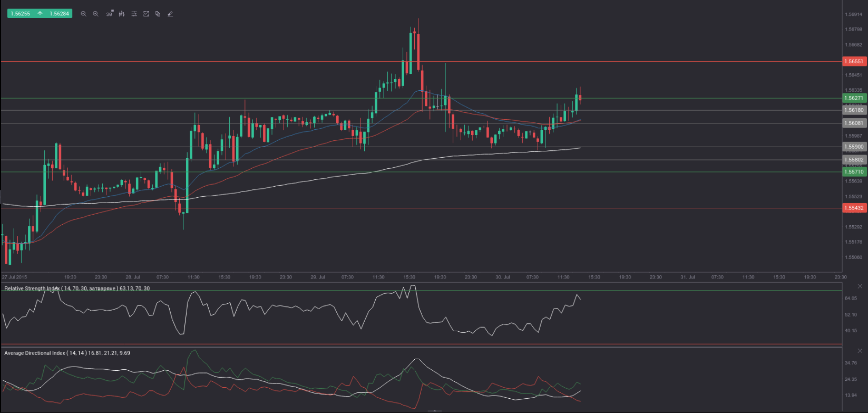The height and width of the screenshot is (413, 868).
Task: Select the red 1.56551 price level tag
Action: tap(854, 62)
